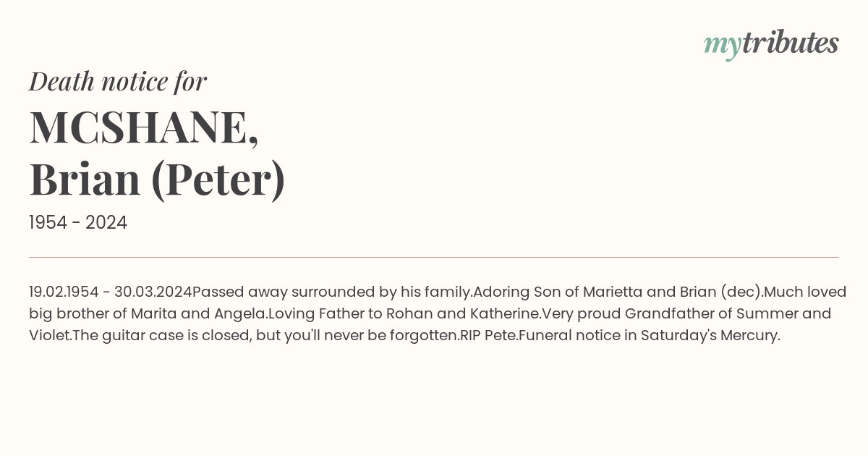Select the surname MCSHANE heading
Image resolution: width=868 pixels, height=456 pixels.
click(x=144, y=127)
